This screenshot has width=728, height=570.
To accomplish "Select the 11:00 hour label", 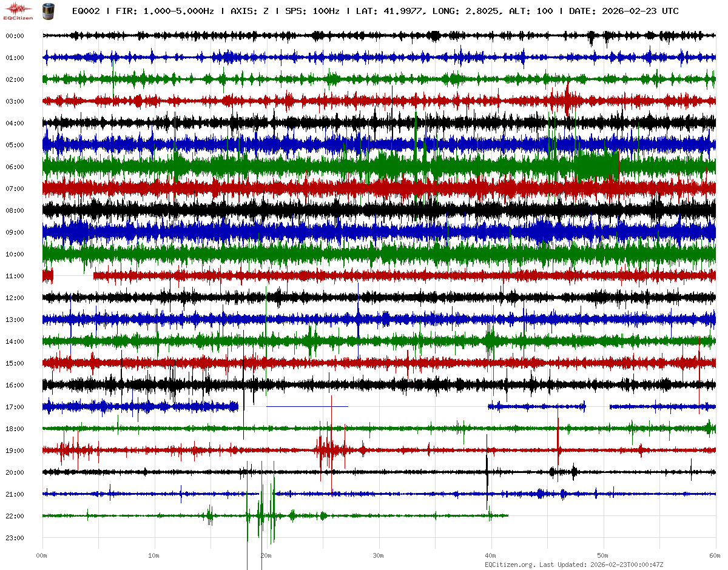I will 15,276.
